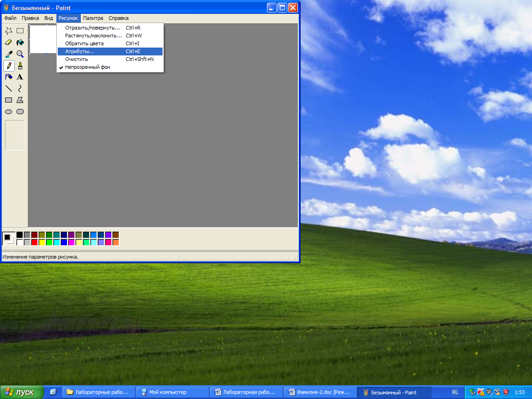Click the Paint icon in title bar
This screenshot has width=532, height=399.
6,7
